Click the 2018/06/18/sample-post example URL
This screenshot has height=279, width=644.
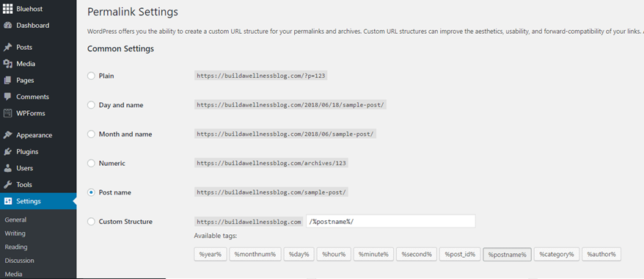click(290, 105)
